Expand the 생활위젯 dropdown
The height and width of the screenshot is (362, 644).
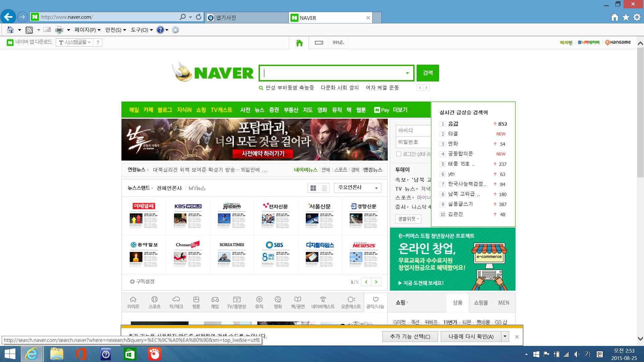click(408, 219)
